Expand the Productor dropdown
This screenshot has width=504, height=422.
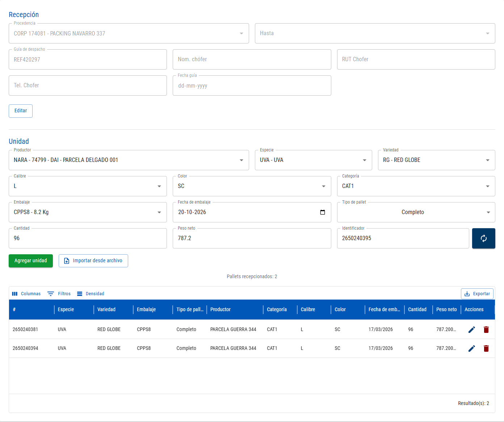(129, 160)
